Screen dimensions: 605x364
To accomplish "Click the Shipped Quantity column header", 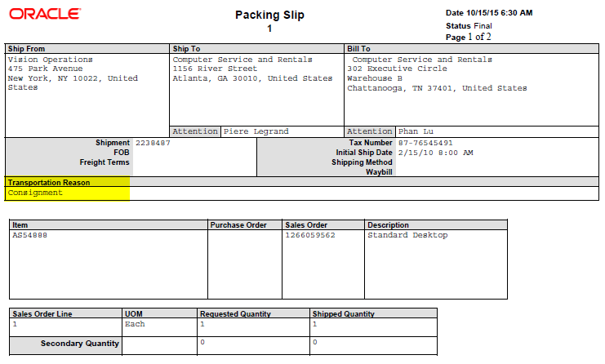I will (344, 313).
